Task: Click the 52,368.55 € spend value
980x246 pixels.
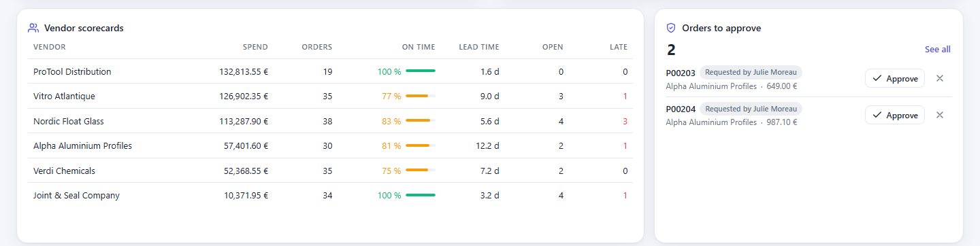Action: pos(246,171)
